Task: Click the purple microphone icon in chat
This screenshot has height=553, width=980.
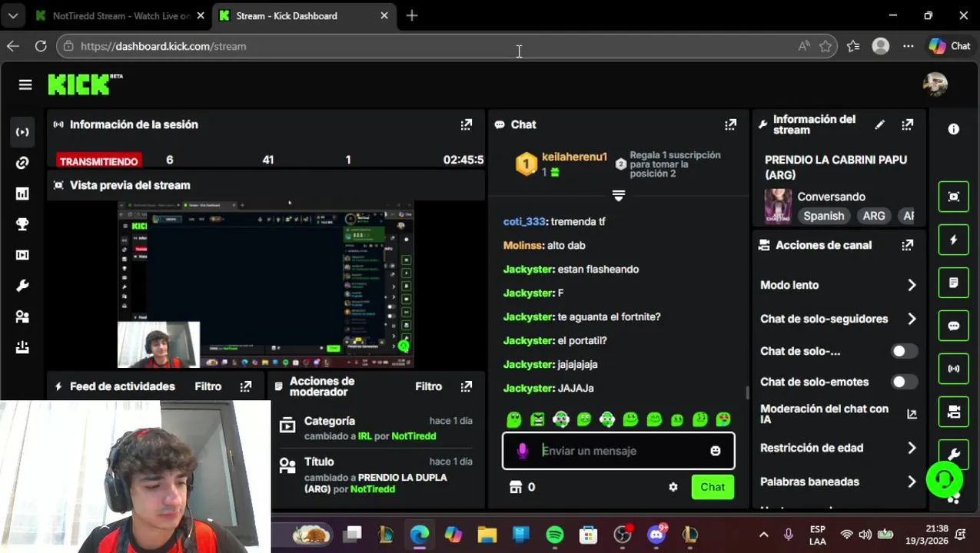Action: (x=523, y=451)
